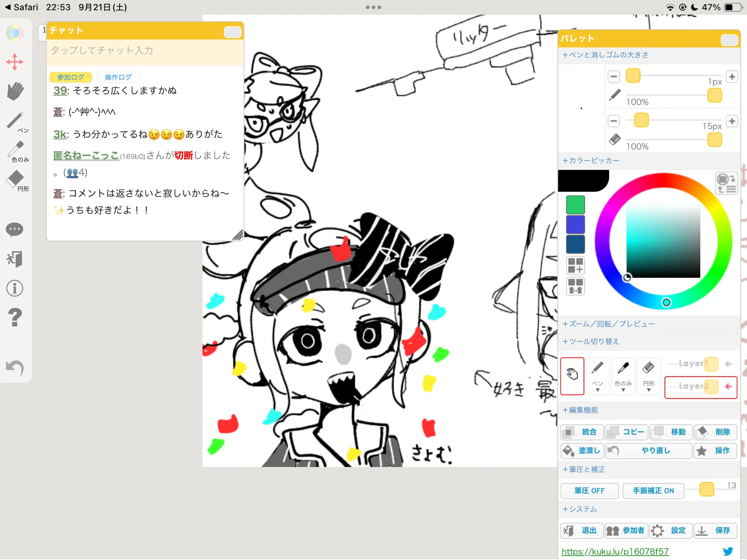This screenshot has width=747, height=560.
Task: Toggle Layer2 visibility switch
Action: [711, 386]
